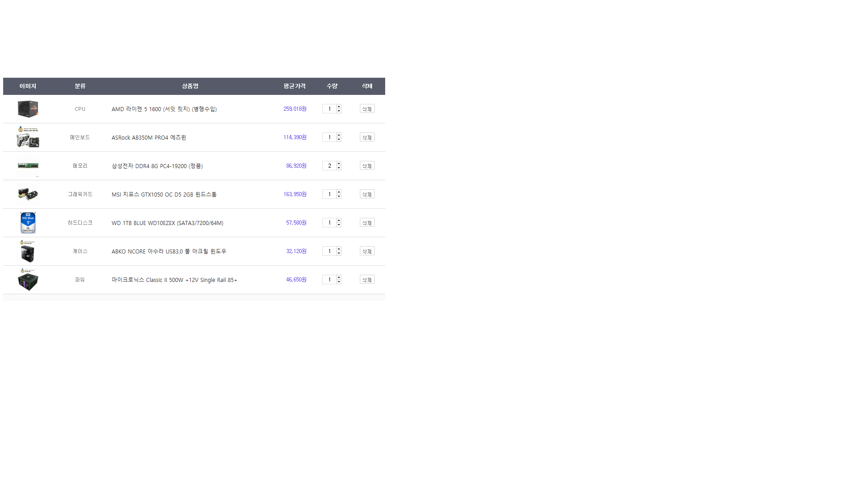Click the 57,580원 price
Viewport: 868px width, 488px height.
[x=296, y=223]
